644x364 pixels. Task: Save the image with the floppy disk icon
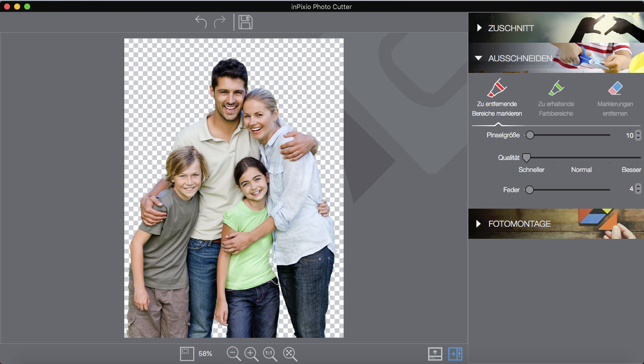(x=246, y=22)
